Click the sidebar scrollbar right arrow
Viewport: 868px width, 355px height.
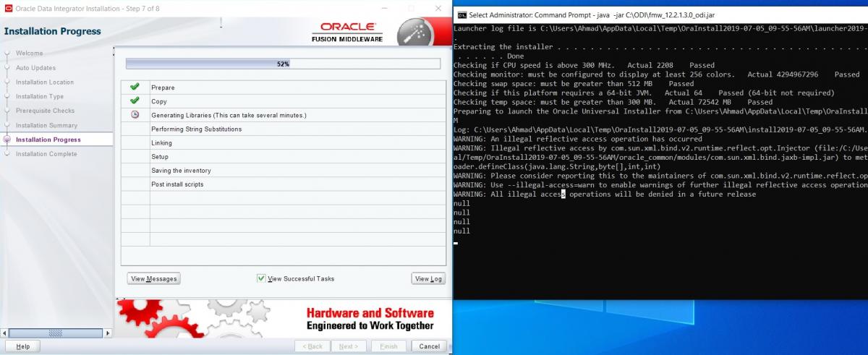click(x=109, y=333)
